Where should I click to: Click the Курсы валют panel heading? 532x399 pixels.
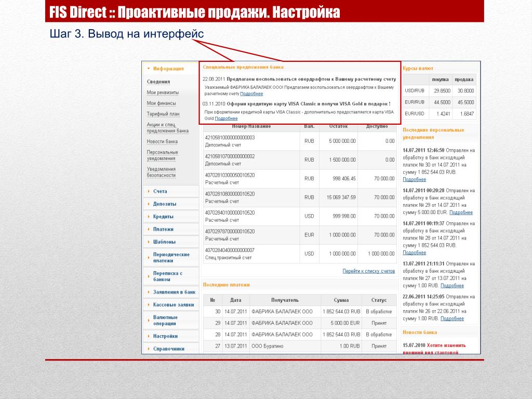(418, 69)
